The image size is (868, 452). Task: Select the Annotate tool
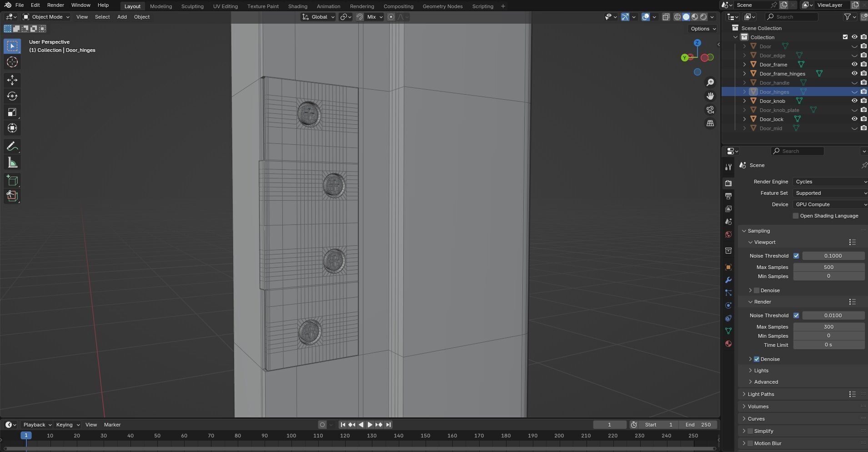[12, 147]
